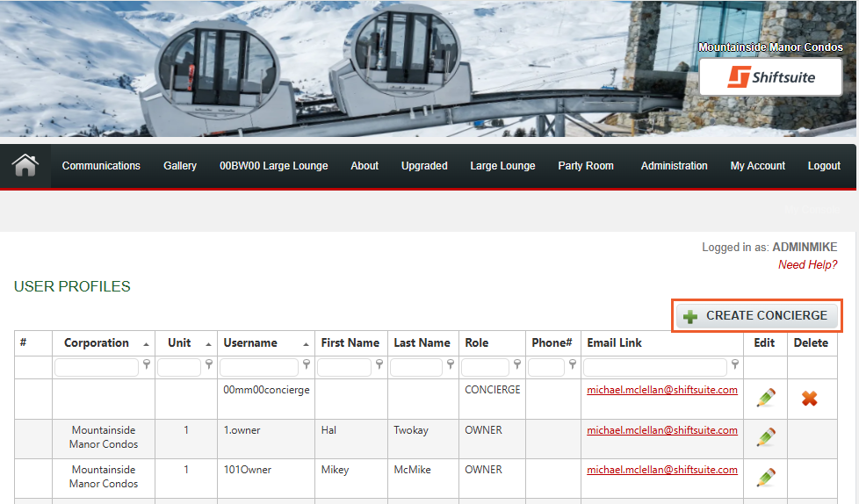Open the Communications menu
Screen dimensions: 859x504
[101, 165]
